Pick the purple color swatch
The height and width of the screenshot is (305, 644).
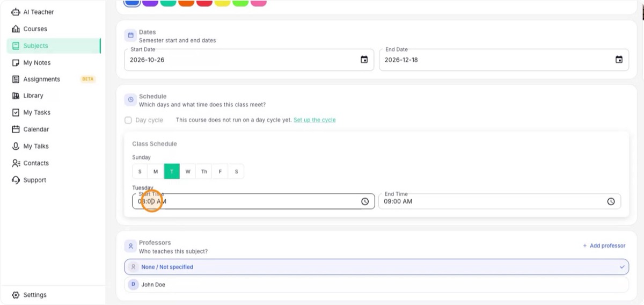pos(150,2)
